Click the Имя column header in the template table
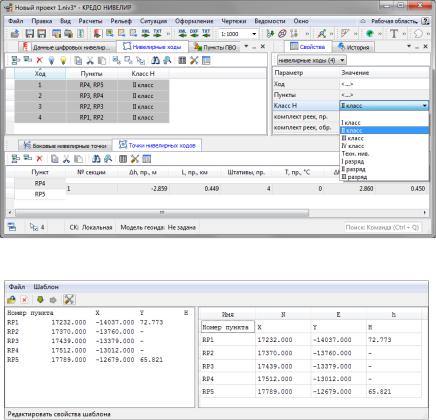This screenshot has height=420, width=436. pyautogui.click(x=228, y=314)
